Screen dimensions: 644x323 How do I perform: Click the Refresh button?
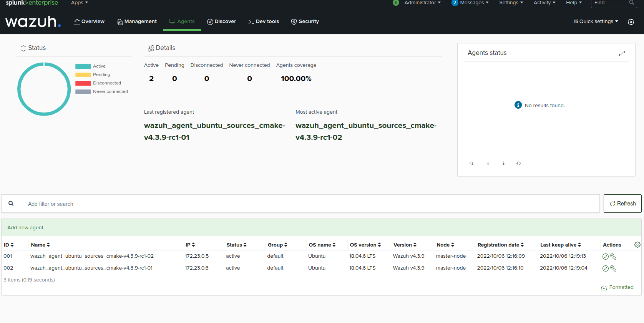tap(622, 204)
